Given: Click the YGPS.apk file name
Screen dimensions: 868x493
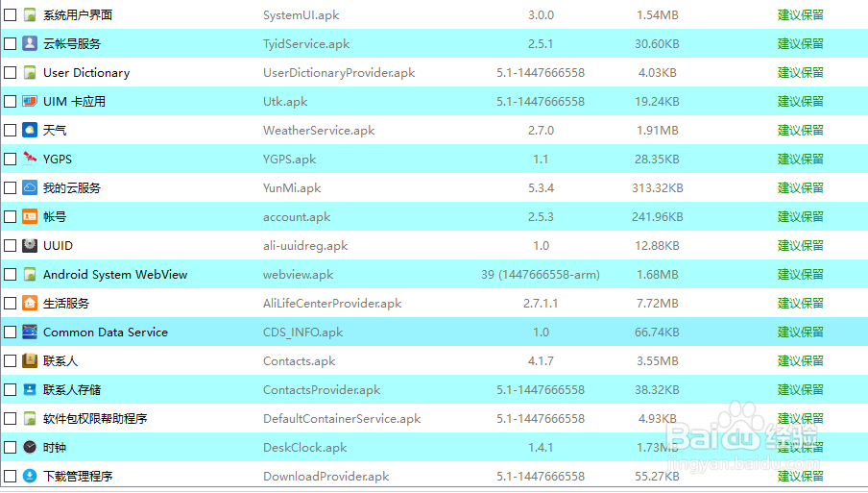Looking at the screenshot, I should coord(290,160).
